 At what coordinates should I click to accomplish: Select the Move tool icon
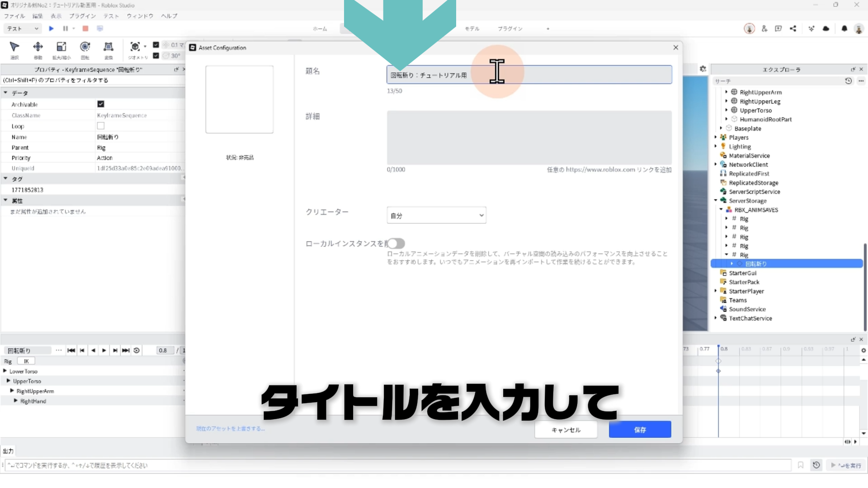(38, 47)
